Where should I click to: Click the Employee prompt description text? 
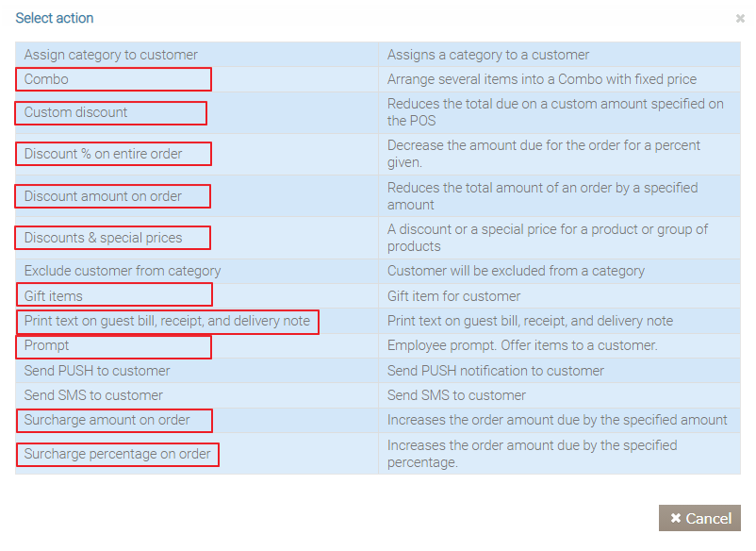[x=522, y=346]
